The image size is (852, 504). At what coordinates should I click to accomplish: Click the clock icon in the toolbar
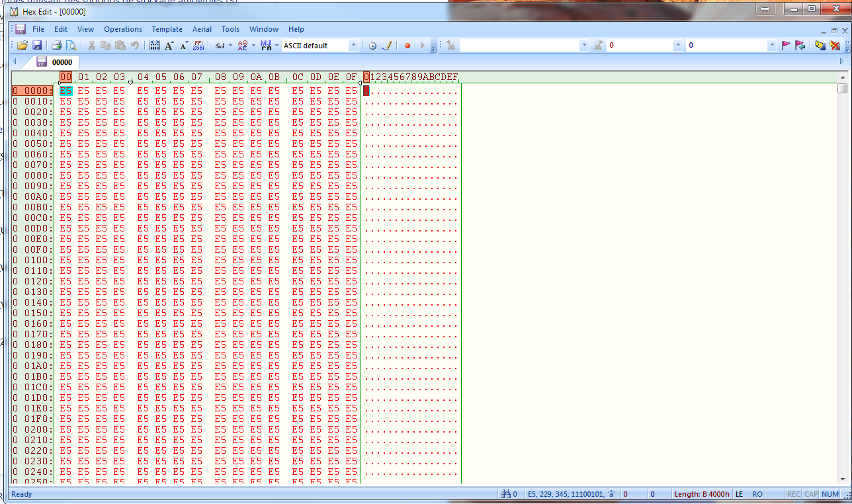coord(372,46)
